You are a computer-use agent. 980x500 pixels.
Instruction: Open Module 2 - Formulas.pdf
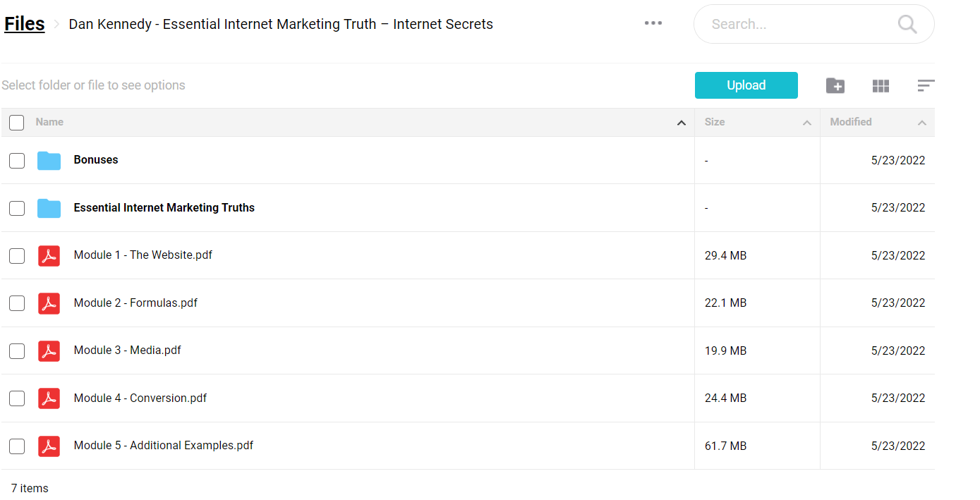[x=135, y=303]
